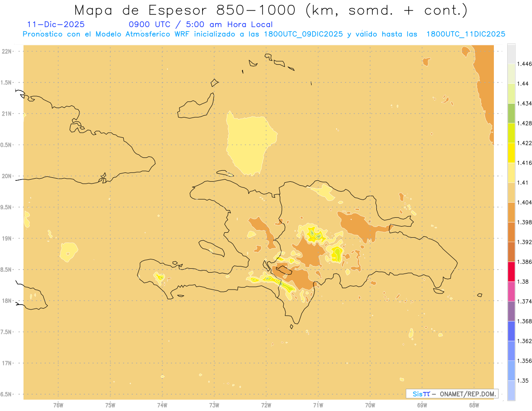Click the 1.35 legend value label
Image resolution: width=532 pixels, height=411 pixels.
tap(522, 380)
